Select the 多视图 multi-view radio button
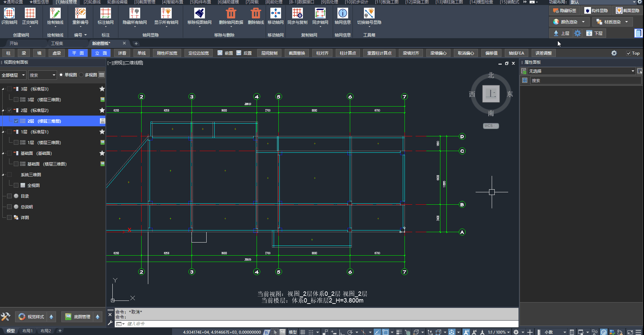 pyautogui.click(x=82, y=75)
